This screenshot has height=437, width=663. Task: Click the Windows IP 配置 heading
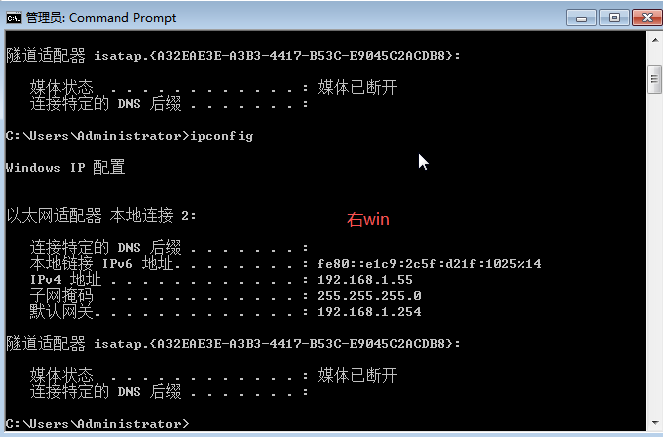pos(66,167)
